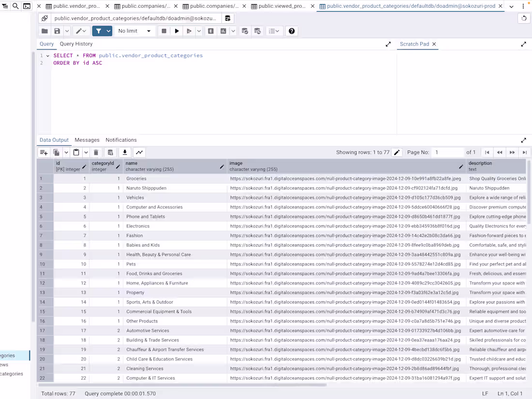This screenshot has height=399, width=532.
Task: Delete the selected row from the grid
Action: 95,152
